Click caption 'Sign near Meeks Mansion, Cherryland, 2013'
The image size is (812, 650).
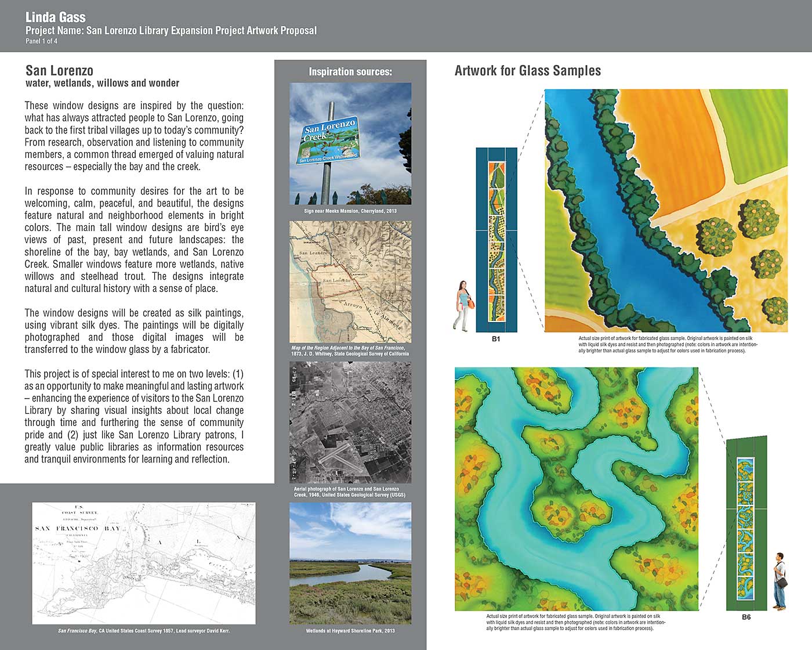click(350, 211)
